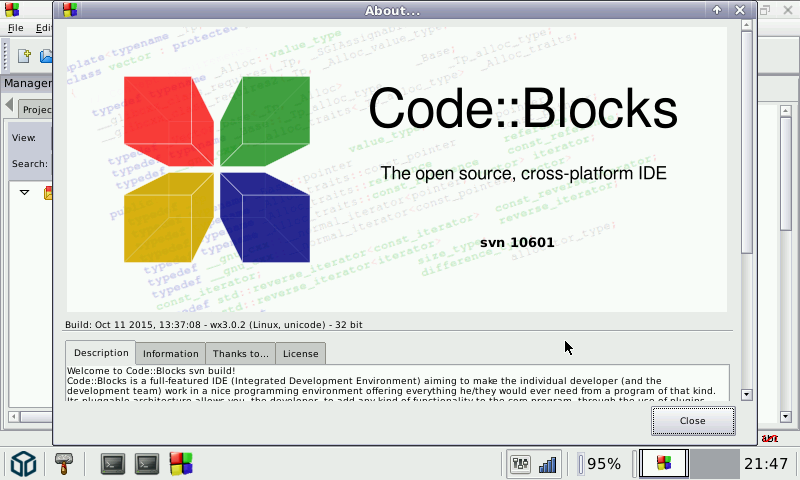Click the Code::Blocks main window app icon
800x480 pixels.
(x=12, y=10)
